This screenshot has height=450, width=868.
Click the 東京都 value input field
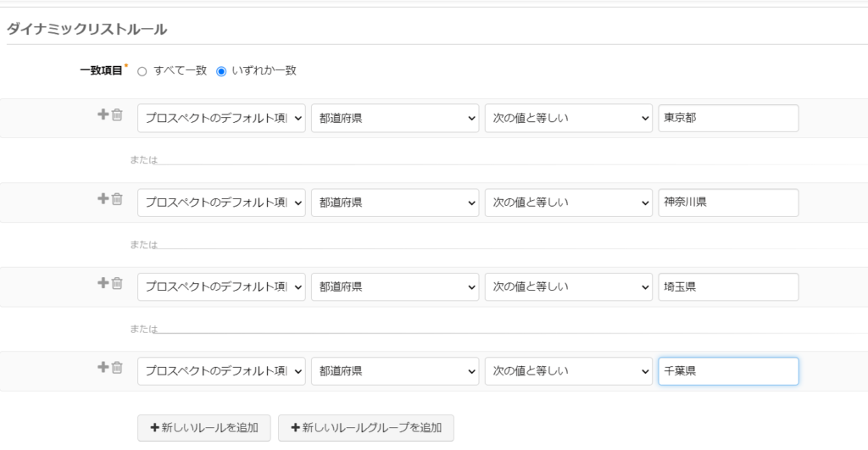pyautogui.click(x=727, y=119)
